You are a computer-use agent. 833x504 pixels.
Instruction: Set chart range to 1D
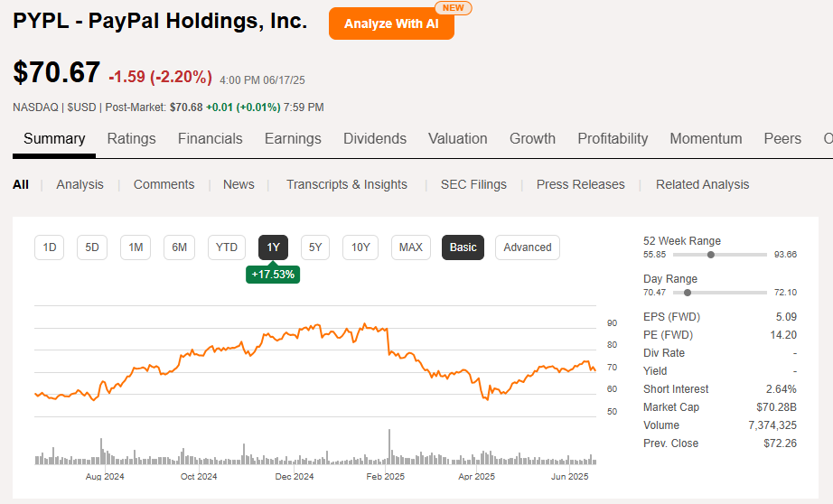click(x=50, y=247)
